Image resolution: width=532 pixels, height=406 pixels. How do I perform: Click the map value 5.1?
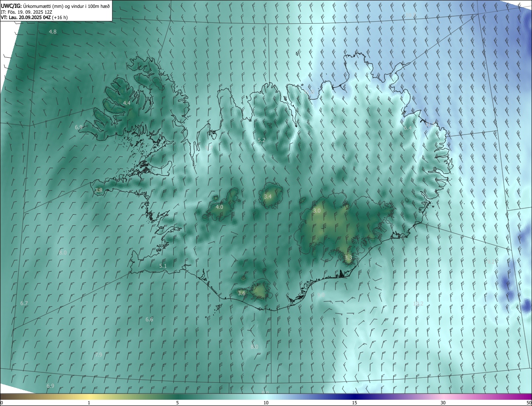coord(163,266)
